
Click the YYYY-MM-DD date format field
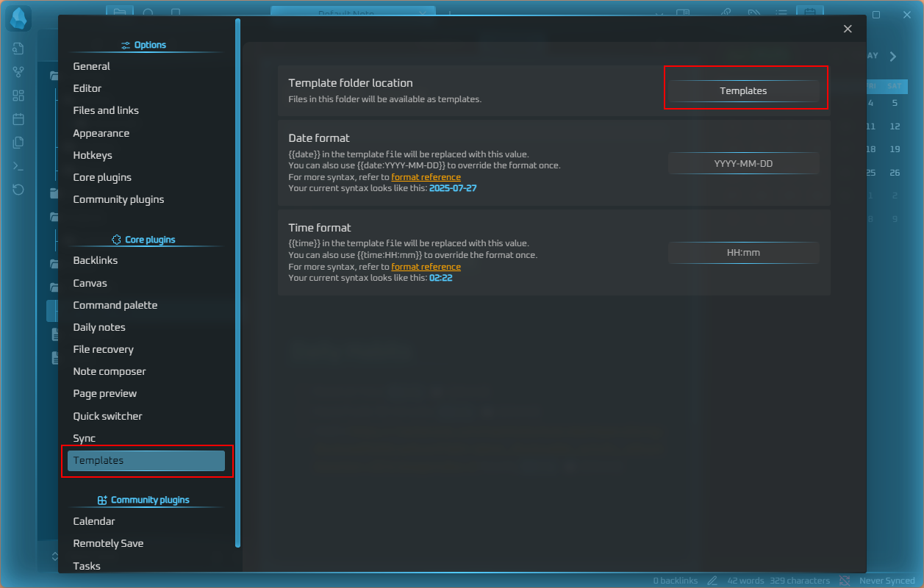[743, 163]
